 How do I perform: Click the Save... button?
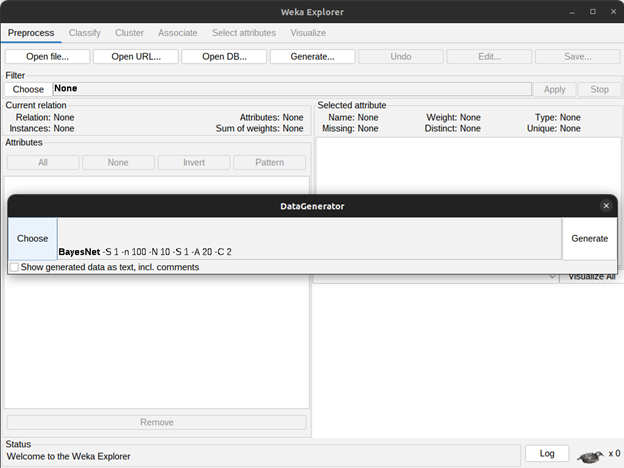click(x=577, y=57)
